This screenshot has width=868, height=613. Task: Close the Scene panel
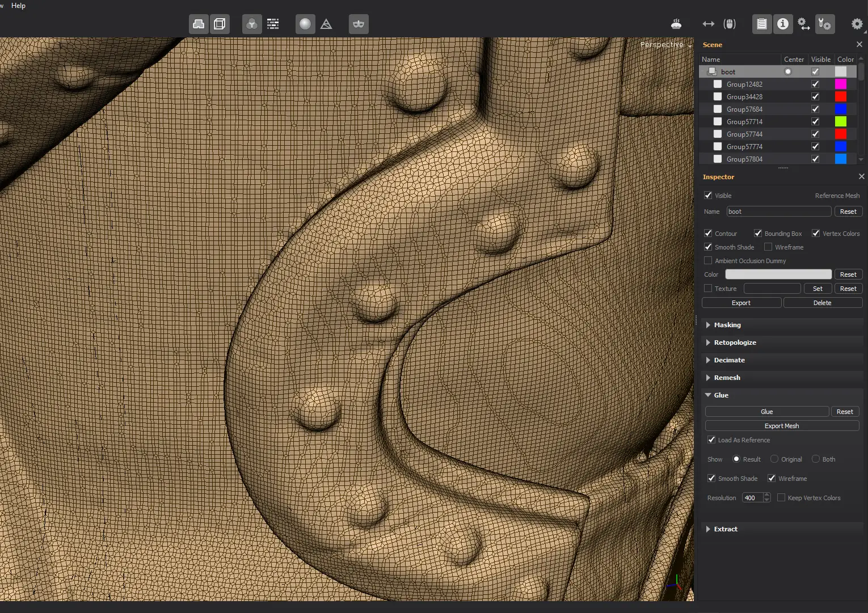(859, 44)
